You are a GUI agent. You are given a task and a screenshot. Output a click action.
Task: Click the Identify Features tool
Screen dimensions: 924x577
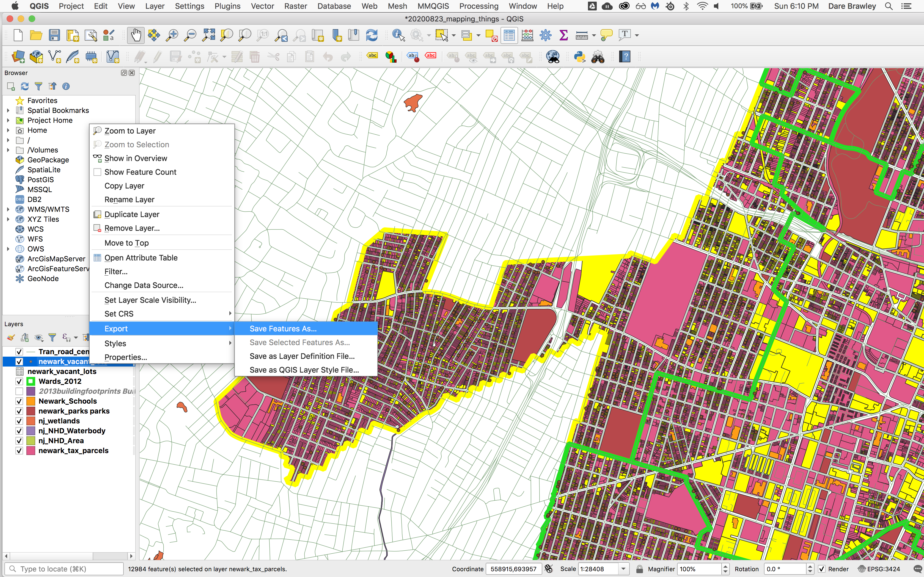[398, 35]
